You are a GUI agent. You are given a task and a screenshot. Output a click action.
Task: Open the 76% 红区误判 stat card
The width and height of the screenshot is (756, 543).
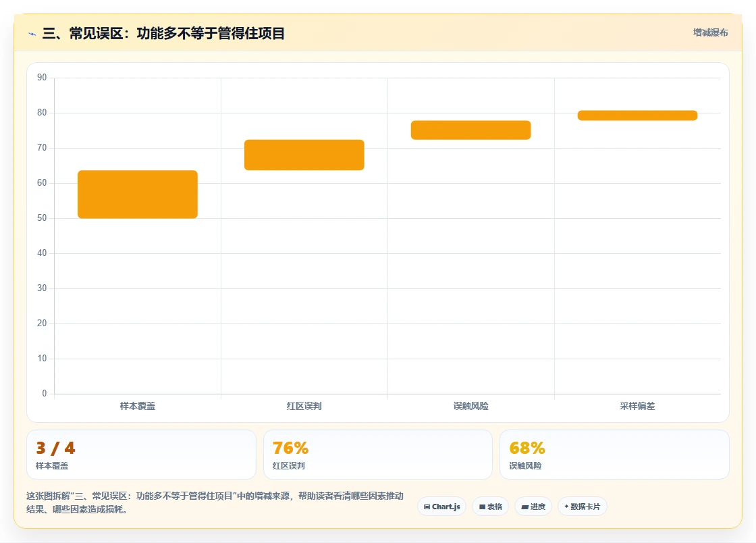tap(378, 455)
